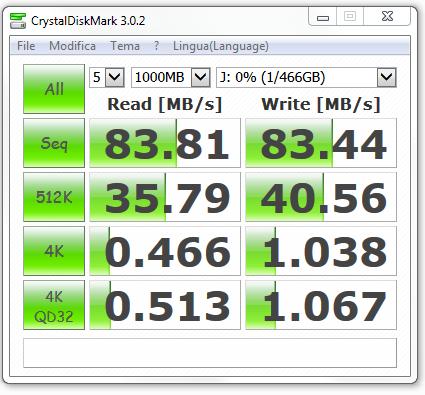425x395 pixels.
Task: Run the 4K random test
Action: click(x=54, y=251)
